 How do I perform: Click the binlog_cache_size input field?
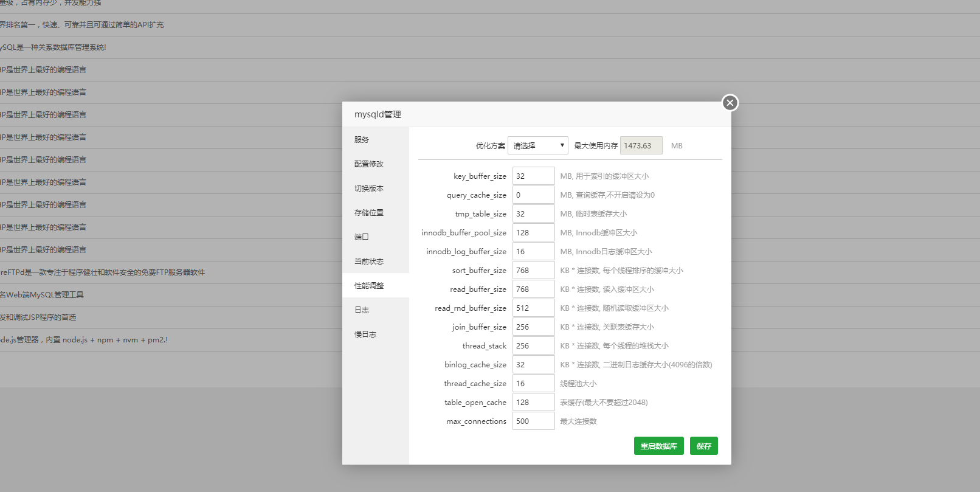[x=534, y=364]
